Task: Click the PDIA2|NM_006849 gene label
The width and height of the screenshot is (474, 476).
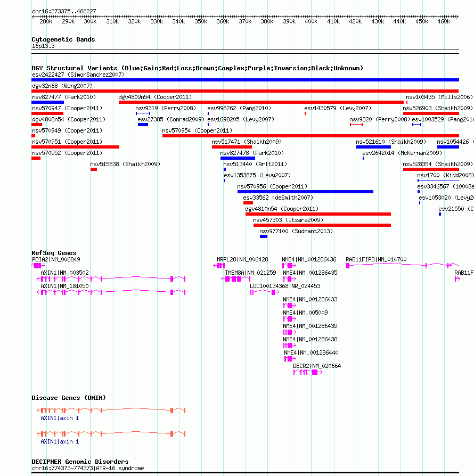Action: point(56,259)
